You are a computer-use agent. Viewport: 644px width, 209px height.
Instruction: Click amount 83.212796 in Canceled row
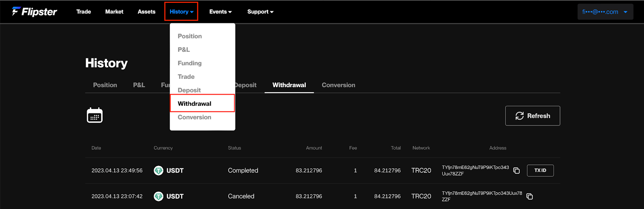pos(309,196)
